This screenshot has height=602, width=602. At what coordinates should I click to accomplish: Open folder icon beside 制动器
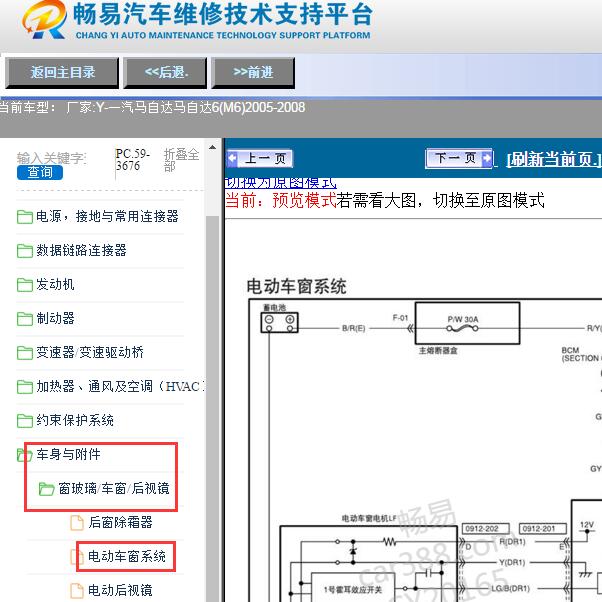[25, 318]
